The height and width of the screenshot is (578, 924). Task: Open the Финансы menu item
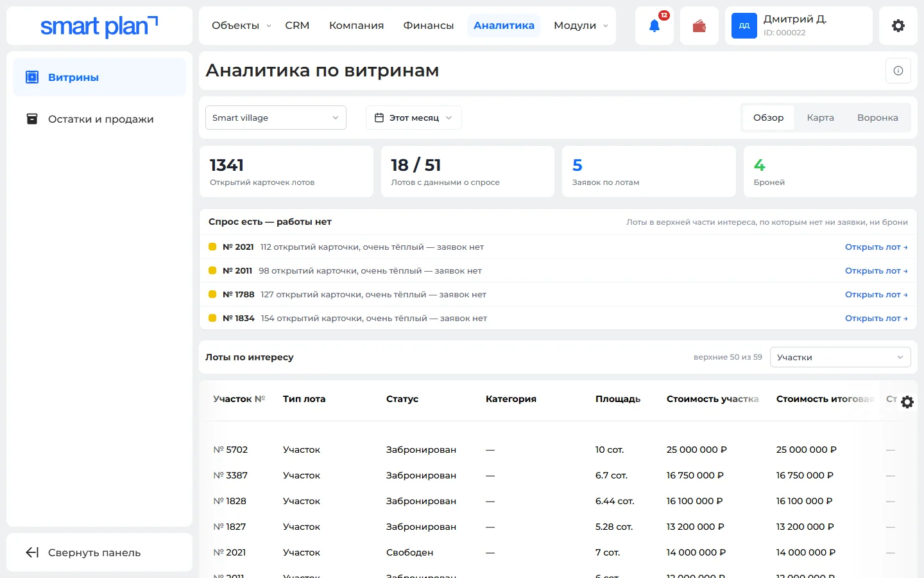[x=429, y=26]
